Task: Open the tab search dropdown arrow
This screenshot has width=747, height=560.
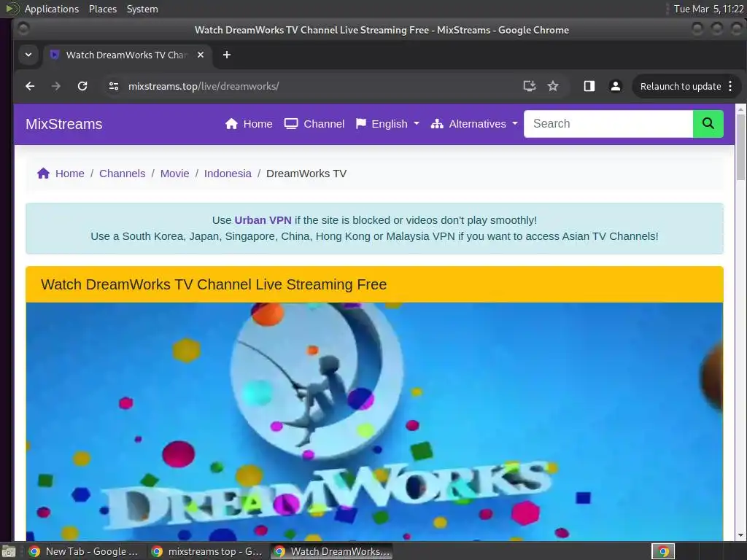Action: (x=28, y=55)
